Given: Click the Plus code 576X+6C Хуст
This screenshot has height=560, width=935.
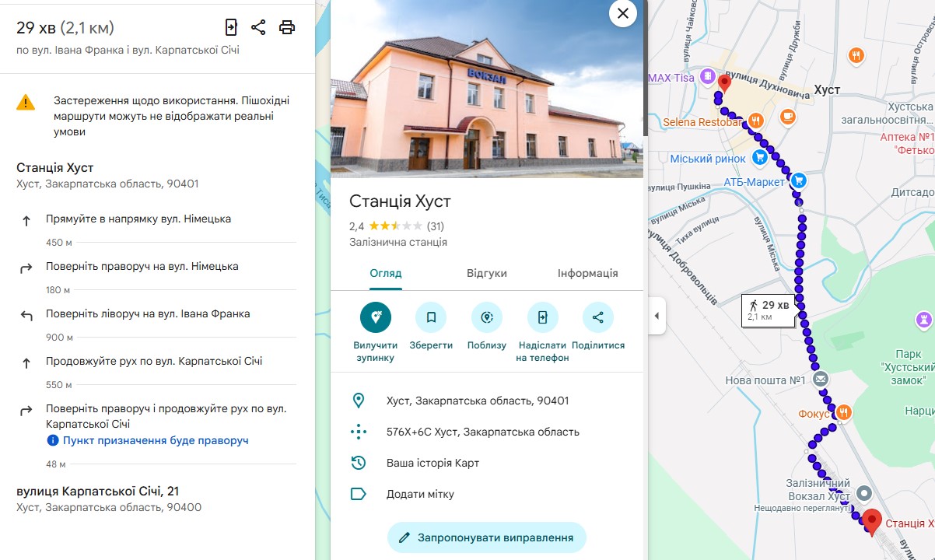Looking at the screenshot, I should point(482,432).
